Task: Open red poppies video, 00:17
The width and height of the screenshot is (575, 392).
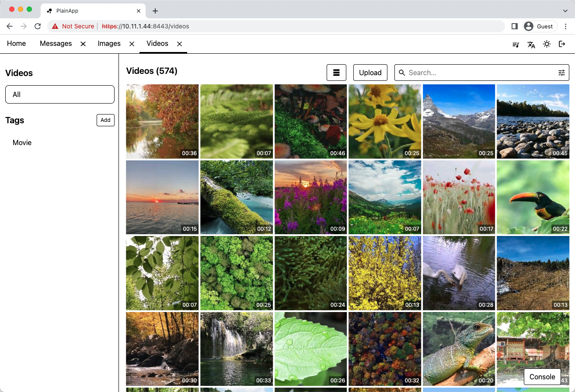Action: click(x=459, y=197)
